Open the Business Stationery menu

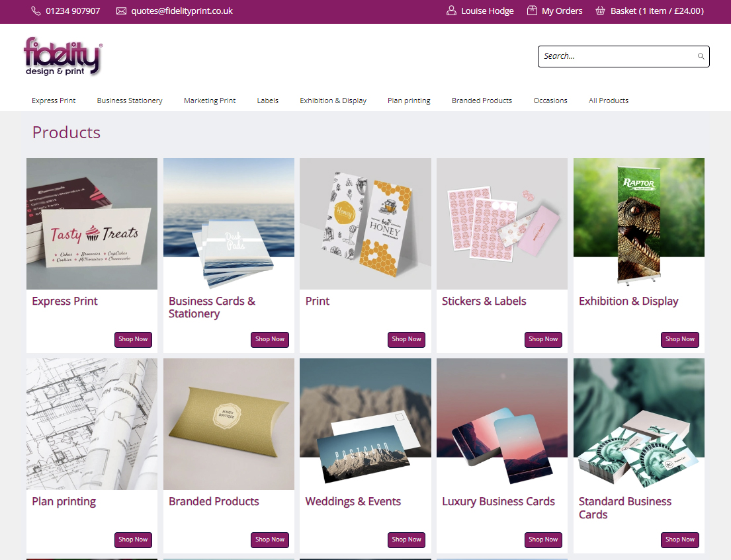(x=130, y=100)
